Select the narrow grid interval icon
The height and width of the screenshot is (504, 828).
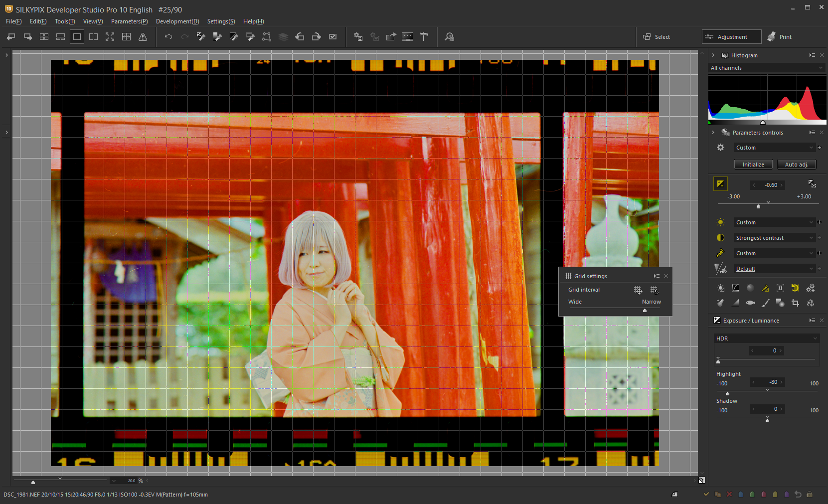point(654,290)
